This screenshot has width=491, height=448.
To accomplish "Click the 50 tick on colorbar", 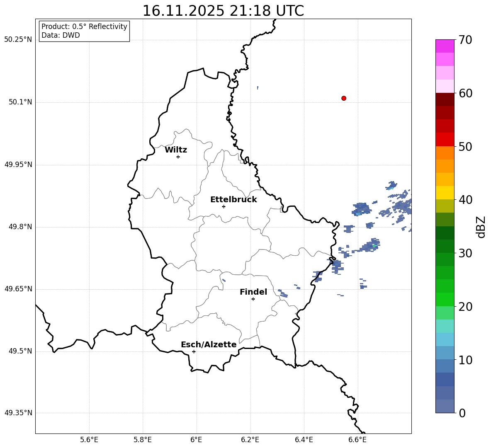I will tap(465, 147).
